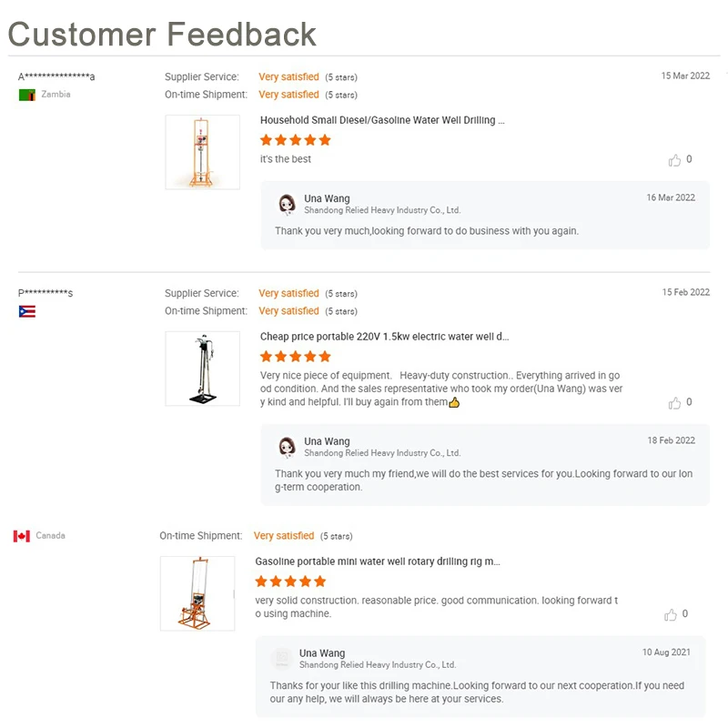Open the Cheap price portable 220V 1.5kw link

coord(384,337)
